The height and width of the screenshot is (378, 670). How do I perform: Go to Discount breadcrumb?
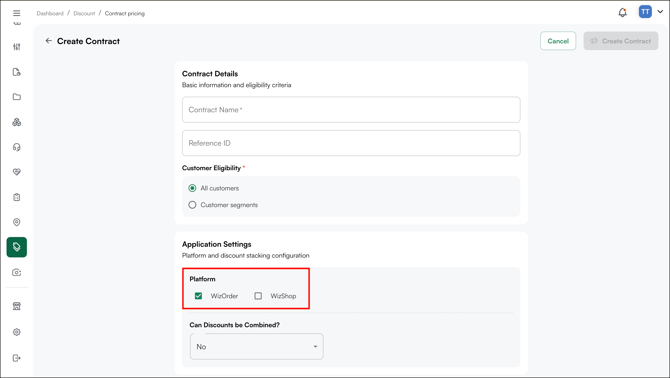(84, 13)
